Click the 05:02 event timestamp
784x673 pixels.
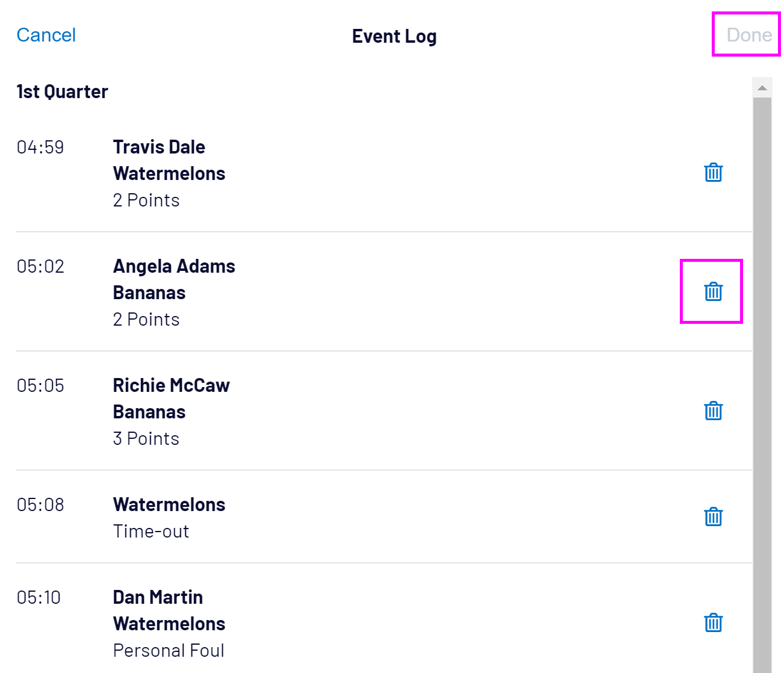[40, 267]
